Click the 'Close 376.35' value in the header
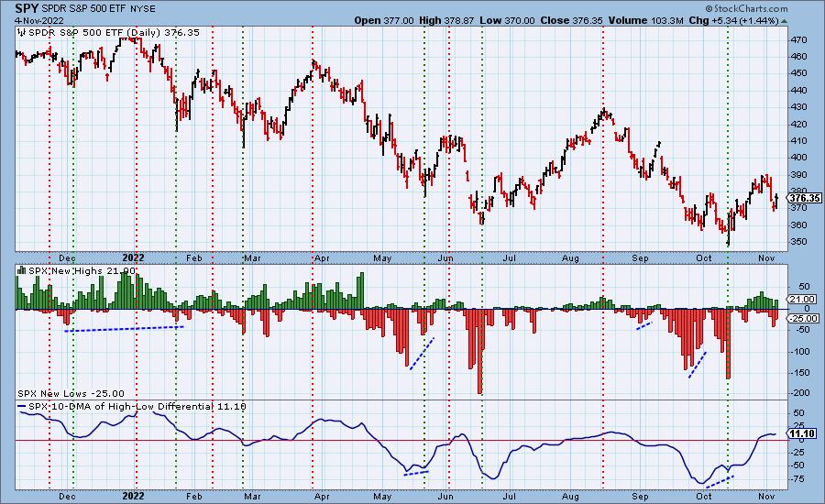The image size is (825, 504). coord(571,20)
